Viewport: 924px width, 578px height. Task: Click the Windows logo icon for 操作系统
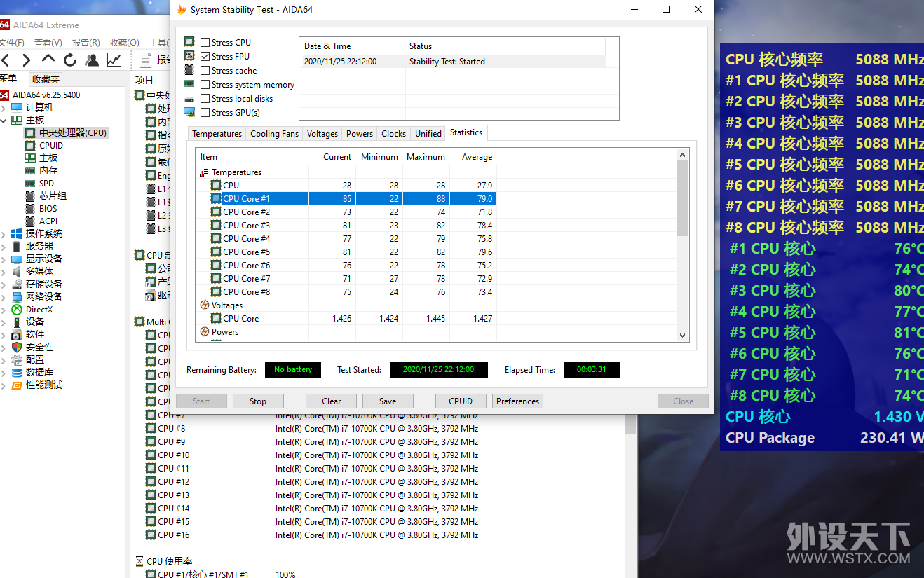[18, 233]
